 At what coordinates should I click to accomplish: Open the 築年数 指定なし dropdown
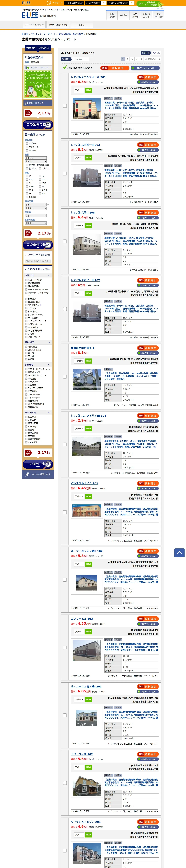[x=36, y=216]
